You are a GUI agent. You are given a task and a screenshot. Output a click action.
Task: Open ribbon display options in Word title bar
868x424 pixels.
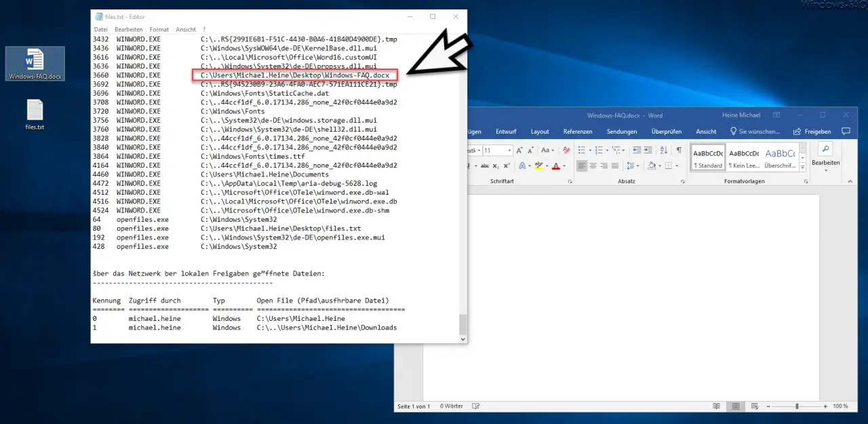coord(775,115)
